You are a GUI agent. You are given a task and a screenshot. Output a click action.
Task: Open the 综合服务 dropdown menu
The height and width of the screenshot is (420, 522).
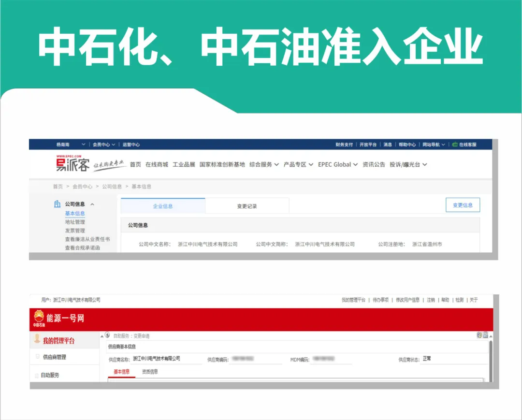pos(264,164)
